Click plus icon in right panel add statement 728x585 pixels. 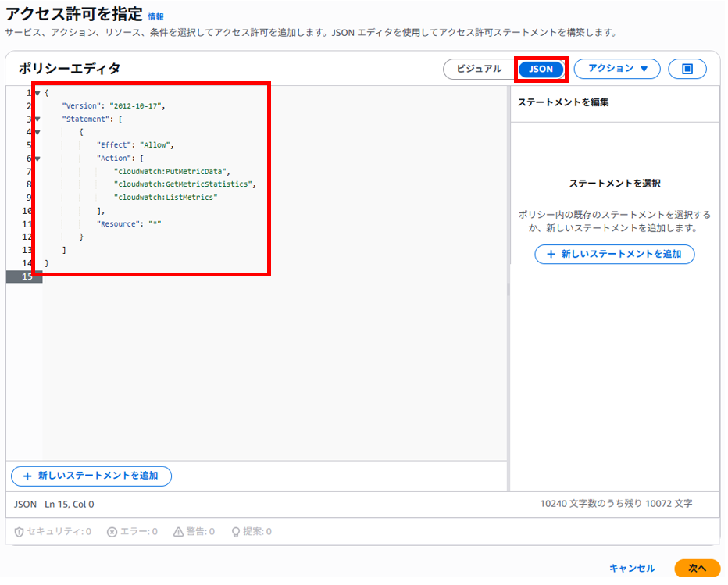(x=551, y=255)
